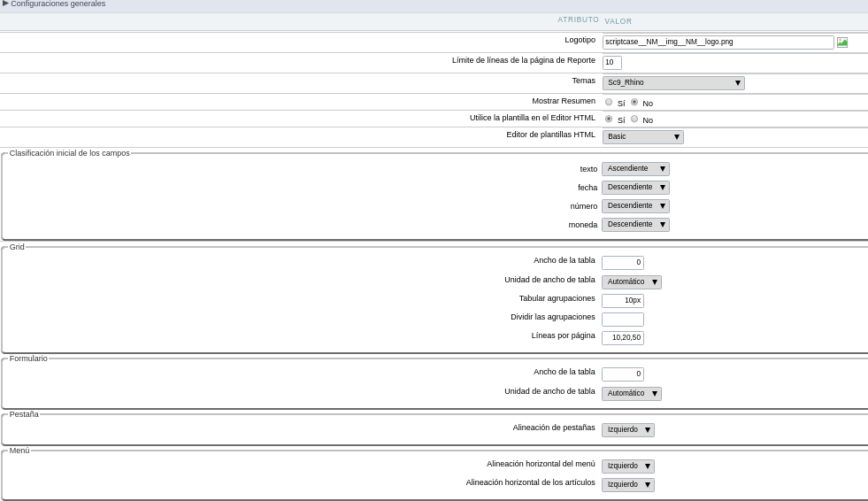Open Alineación de pestañas dropdown
Image resolution: width=868 pixels, height=501 pixels.
(628, 430)
